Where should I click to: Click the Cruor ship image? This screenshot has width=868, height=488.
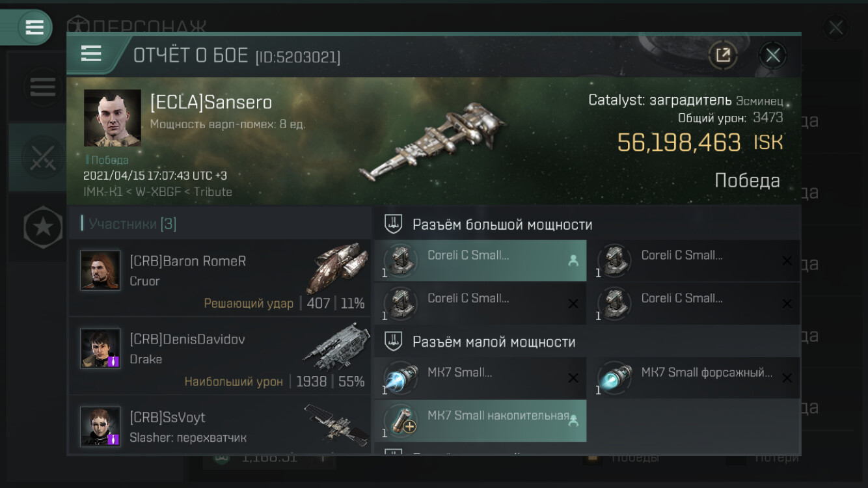(x=337, y=267)
